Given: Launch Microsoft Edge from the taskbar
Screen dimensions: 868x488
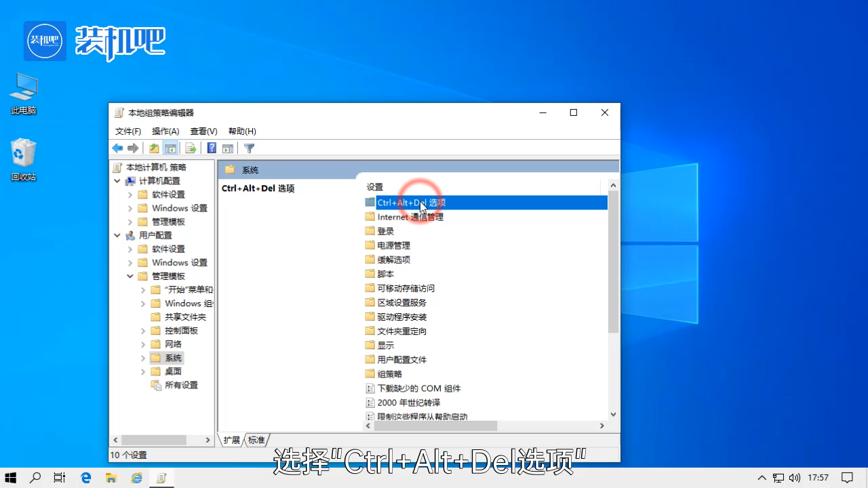Looking at the screenshot, I should pos(85,477).
